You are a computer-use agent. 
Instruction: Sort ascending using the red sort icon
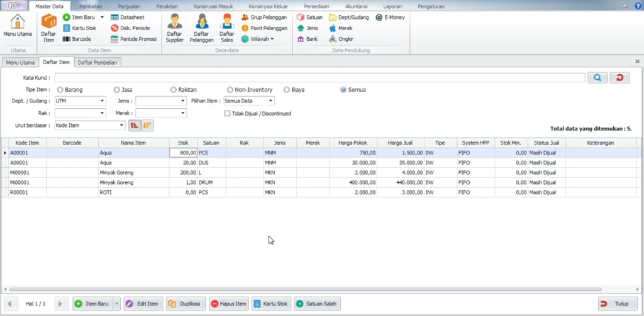pyautogui.click(x=134, y=125)
